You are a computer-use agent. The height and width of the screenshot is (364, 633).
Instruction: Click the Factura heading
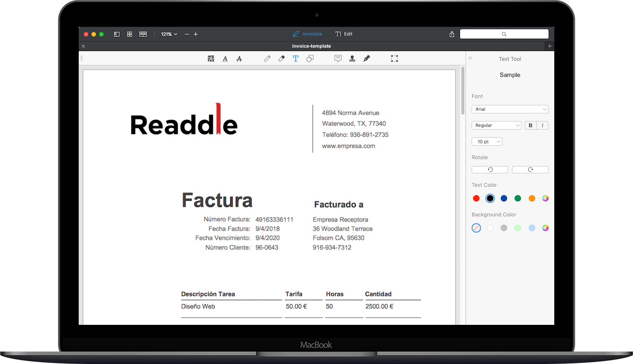[x=217, y=200]
